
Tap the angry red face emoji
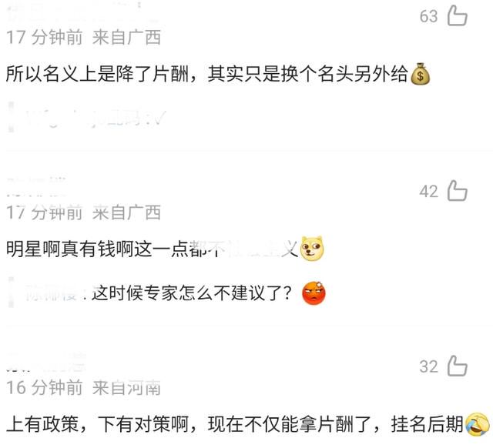point(314,293)
